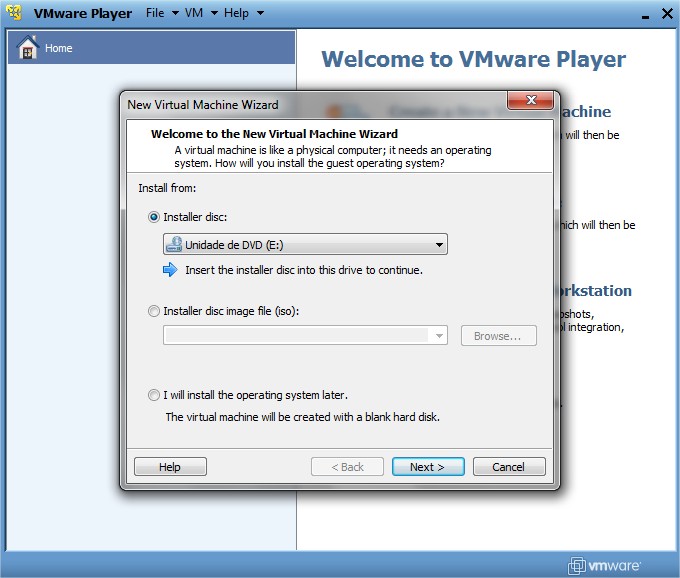Click the Help button in the wizard

(170, 467)
